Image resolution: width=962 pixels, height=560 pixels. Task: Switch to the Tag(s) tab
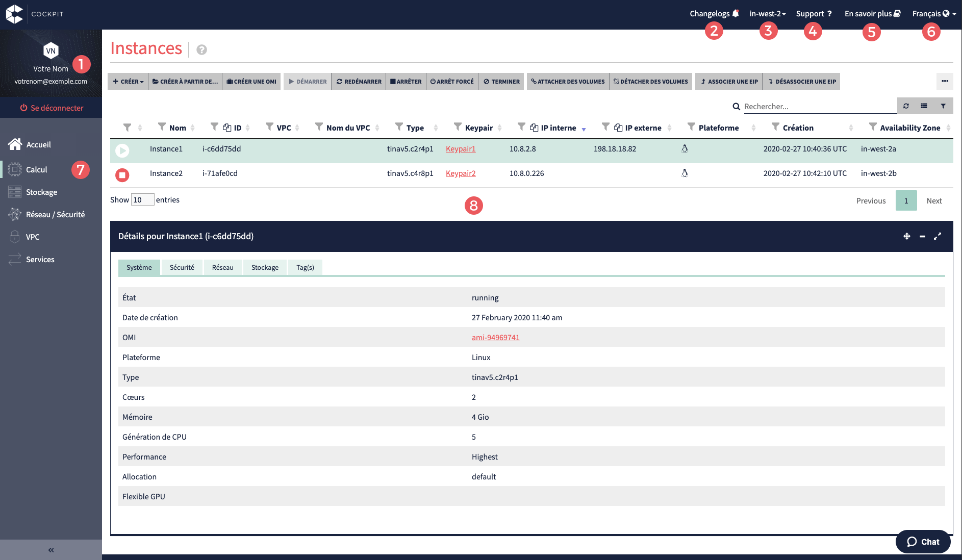click(305, 267)
